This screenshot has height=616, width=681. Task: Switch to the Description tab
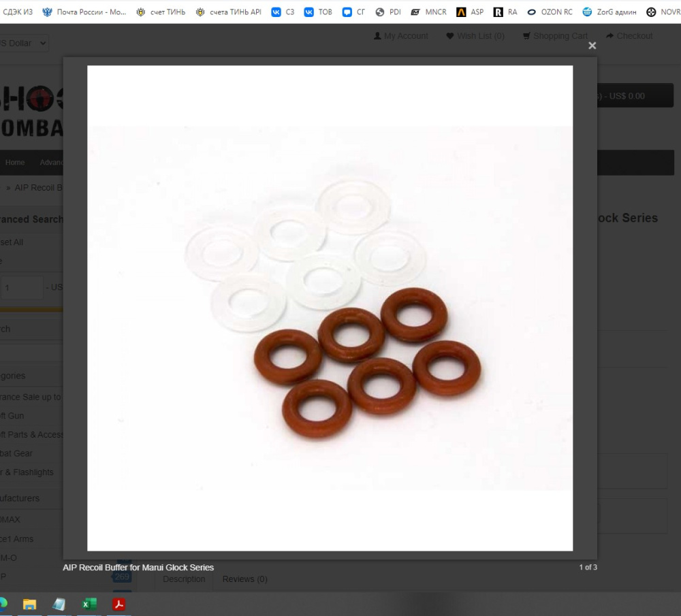coord(184,579)
